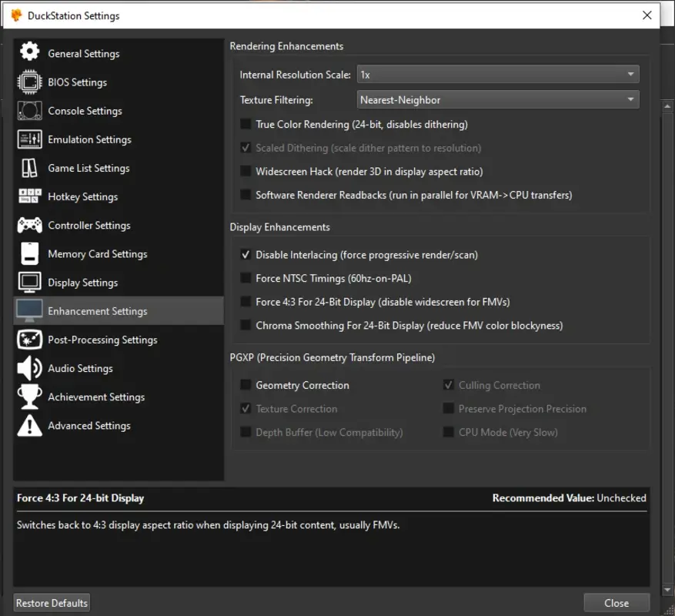675x616 pixels.
Task: Enable Widescreen Hack
Action: [247, 171]
